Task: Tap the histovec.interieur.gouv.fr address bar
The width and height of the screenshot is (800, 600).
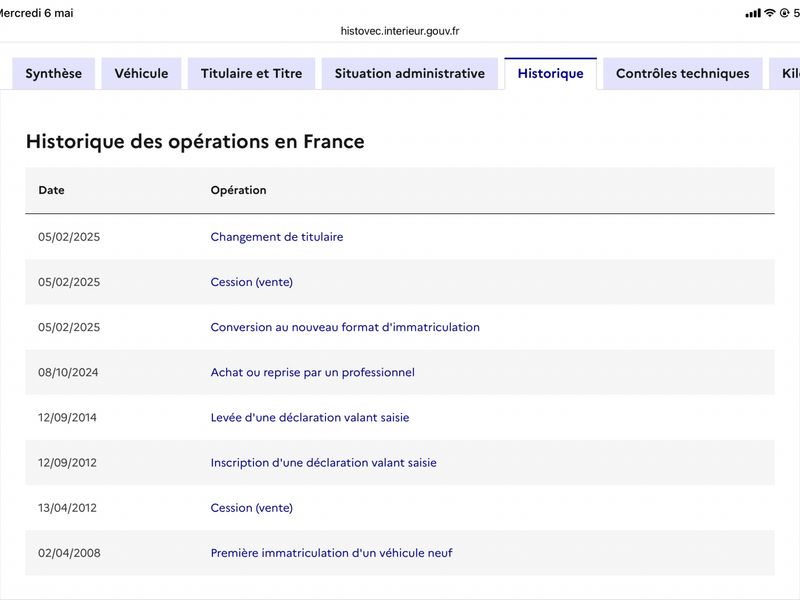Action: (x=400, y=31)
